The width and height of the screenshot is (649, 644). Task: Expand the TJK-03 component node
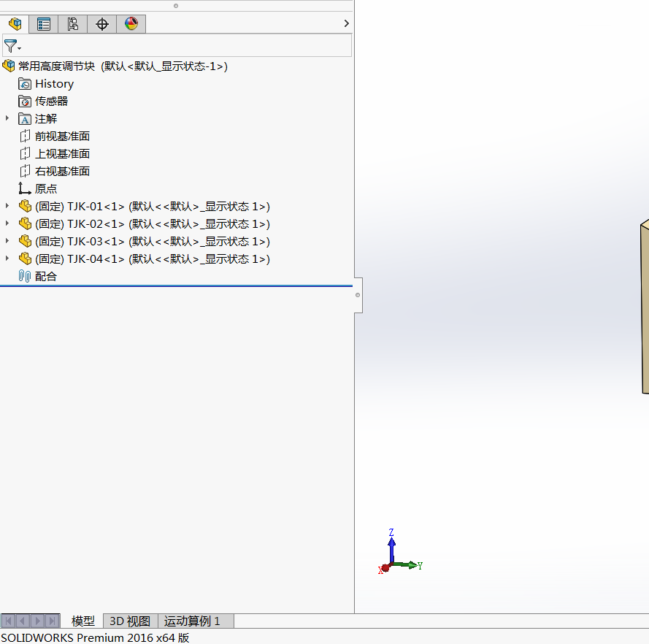7,241
